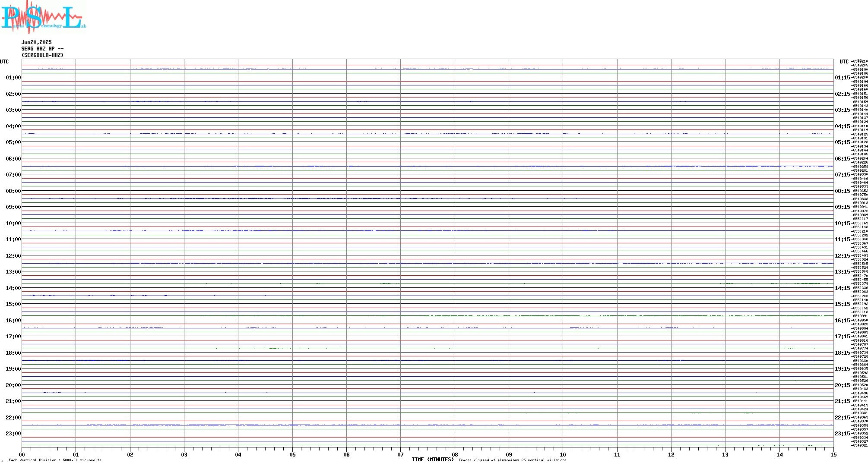Click the "22:00" hour label
868x466 pixels.
click(13, 418)
